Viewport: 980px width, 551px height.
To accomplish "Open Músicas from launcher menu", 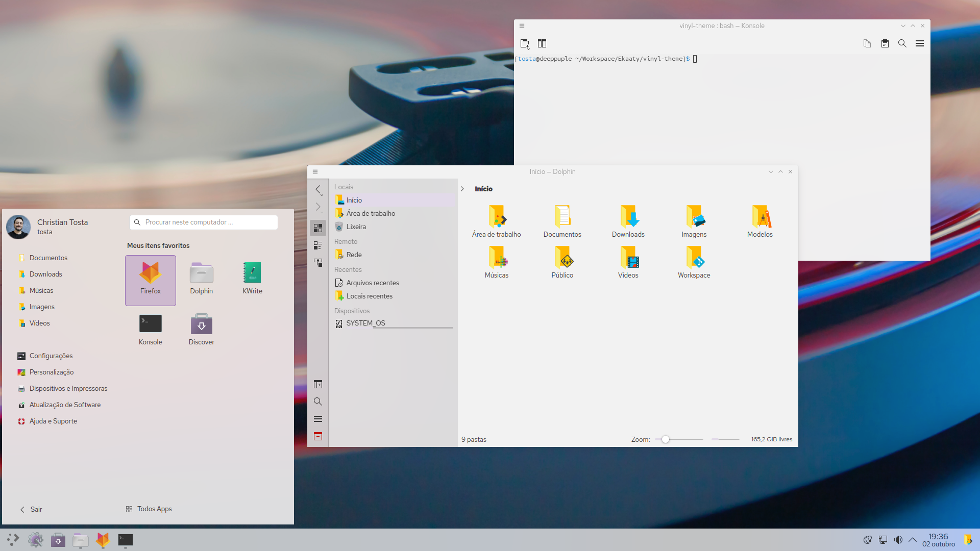I will pos(36,291).
